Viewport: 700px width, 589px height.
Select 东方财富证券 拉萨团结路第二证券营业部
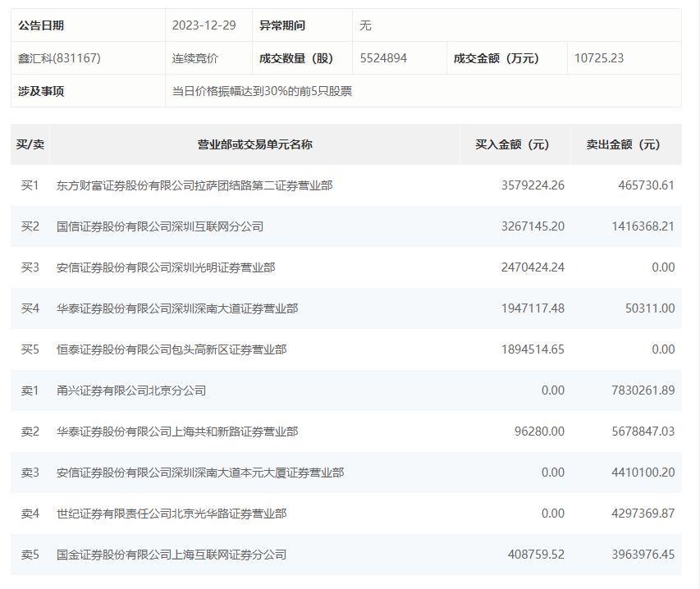(x=194, y=185)
